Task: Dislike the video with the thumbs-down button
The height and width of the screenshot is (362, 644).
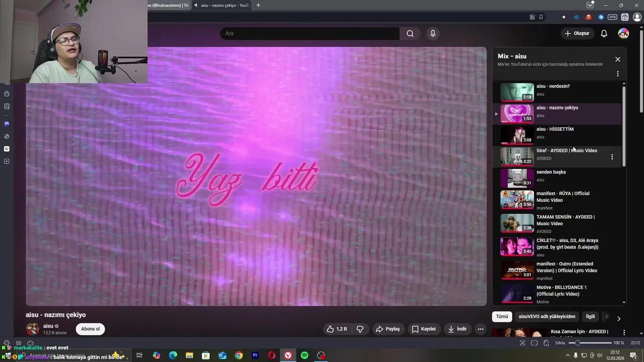Action: [x=360, y=329]
